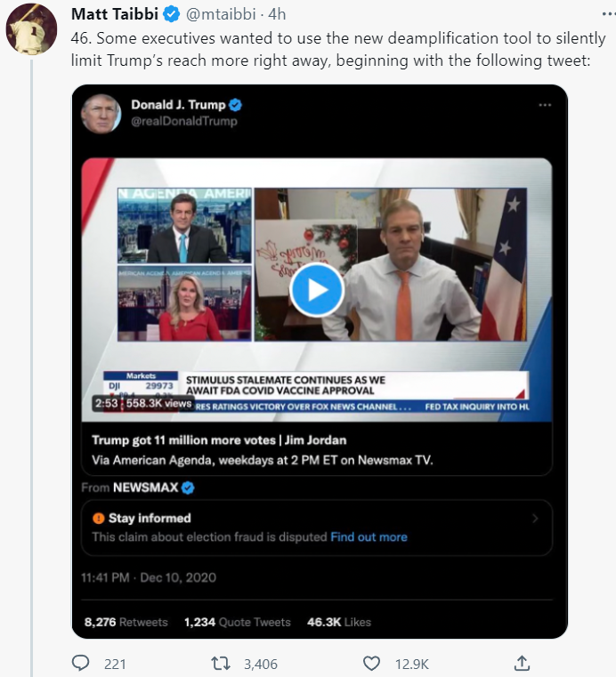Click the reply speech bubble icon
The height and width of the screenshot is (677, 616).
pyautogui.click(x=80, y=663)
